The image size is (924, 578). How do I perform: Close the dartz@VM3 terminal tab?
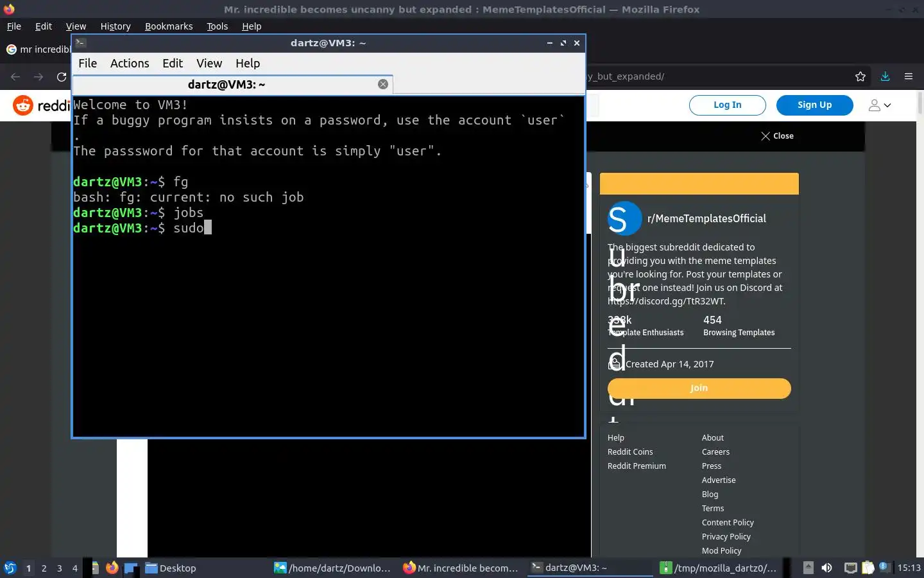pos(383,84)
